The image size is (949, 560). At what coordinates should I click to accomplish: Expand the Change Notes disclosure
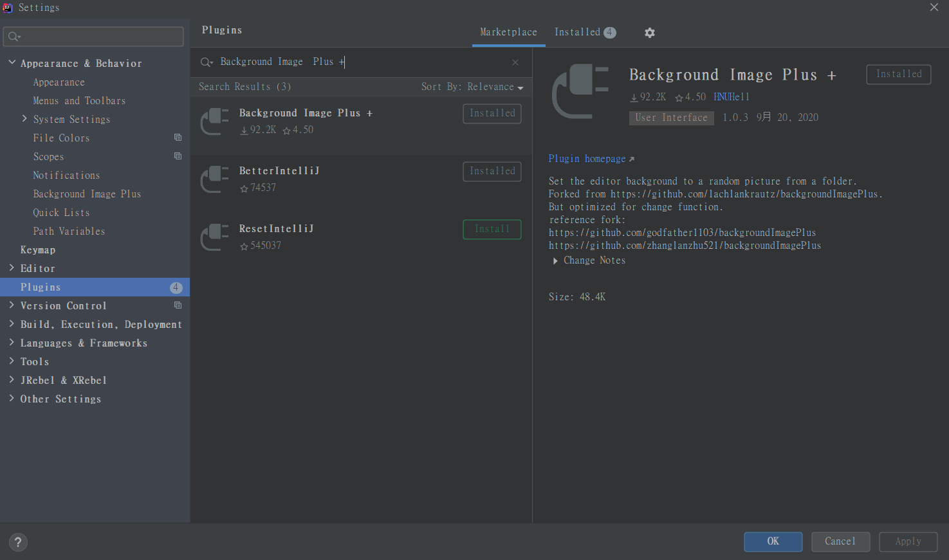coord(555,261)
